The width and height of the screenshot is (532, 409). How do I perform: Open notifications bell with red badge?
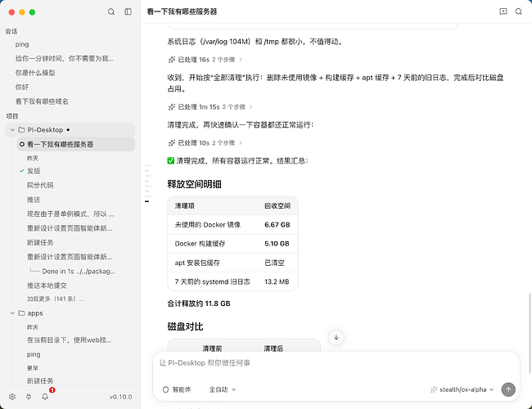(45, 396)
